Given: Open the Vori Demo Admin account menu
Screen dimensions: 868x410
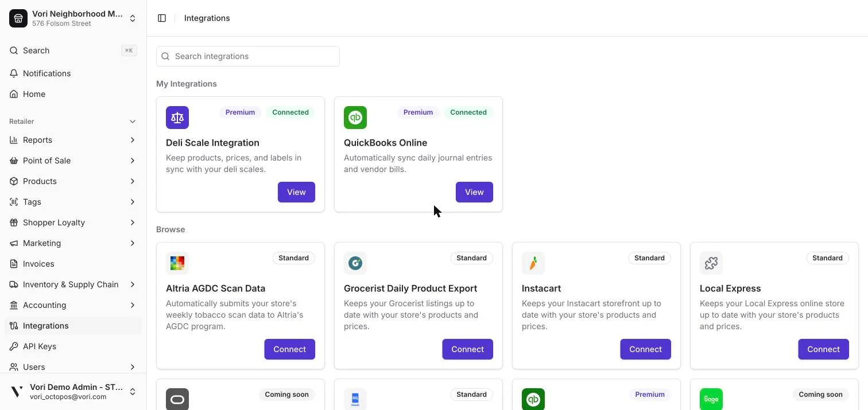Looking at the screenshot, I should 73,392.
